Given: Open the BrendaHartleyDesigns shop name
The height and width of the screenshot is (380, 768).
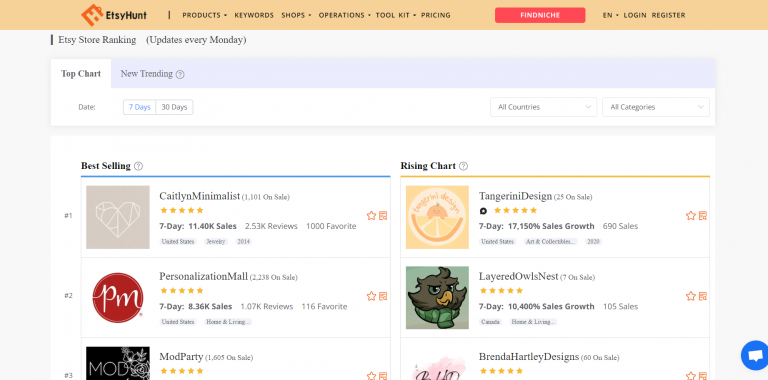Looking at the screenshot, I should pyautogui.click(x=529, y=356).
